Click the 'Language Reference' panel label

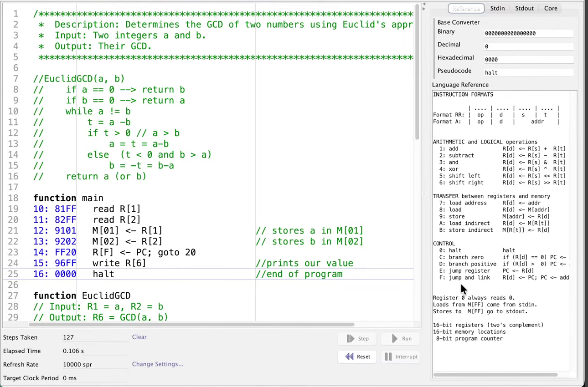[x=460, y=85]
